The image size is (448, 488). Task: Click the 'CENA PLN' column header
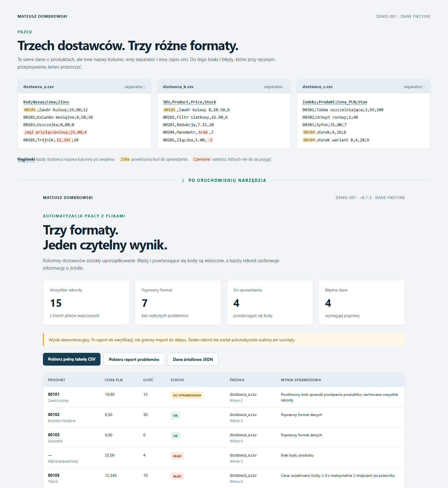pyautogui.click(x=114, y=380)
